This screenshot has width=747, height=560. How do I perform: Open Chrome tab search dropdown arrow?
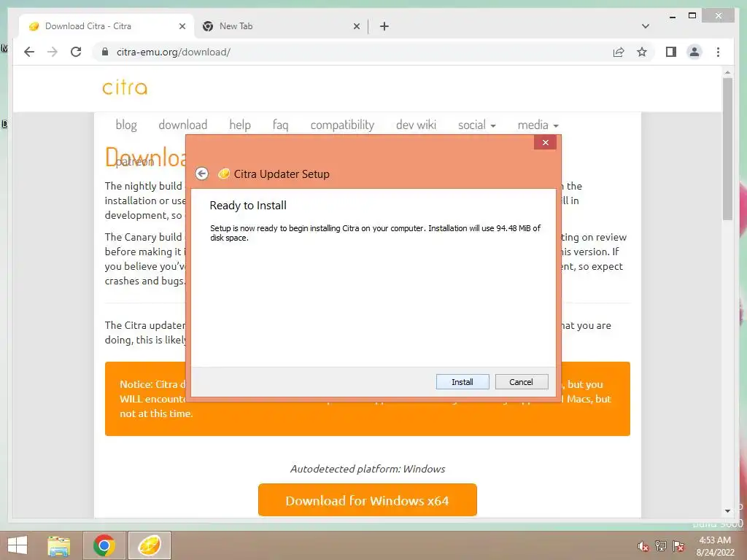pyautogui.click(x=646, y=26)
